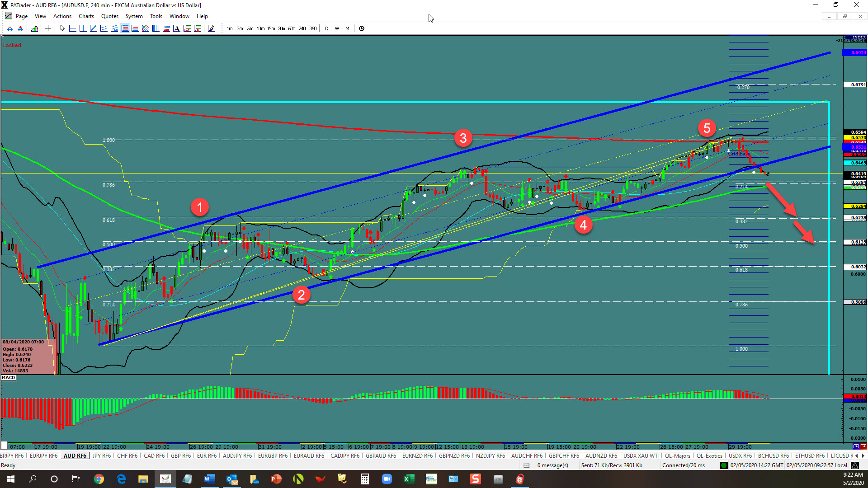Open the Charts menu
Screen dimensions: 868x488
[86, 16]
